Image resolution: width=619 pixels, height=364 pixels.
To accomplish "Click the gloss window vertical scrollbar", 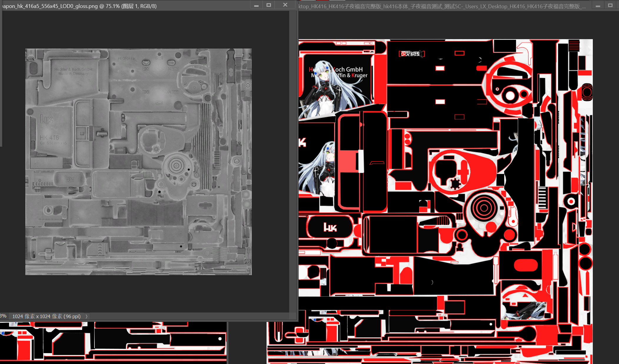I will click(293, 161).
